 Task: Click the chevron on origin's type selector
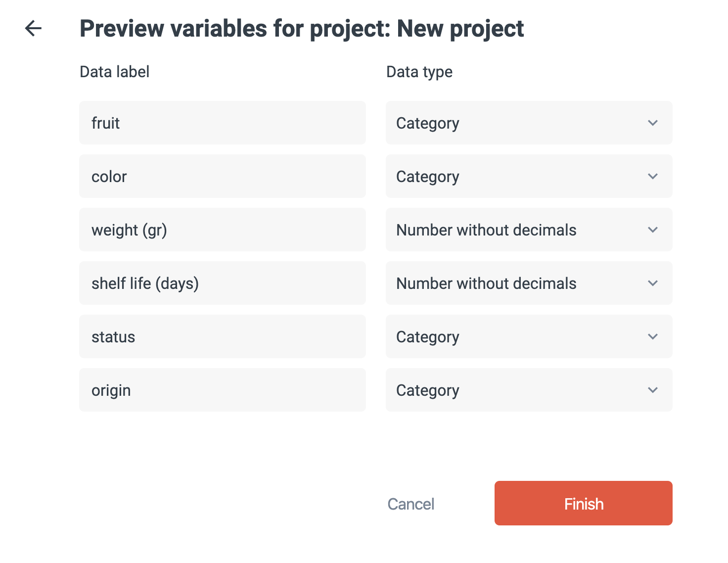coord(653,390)
